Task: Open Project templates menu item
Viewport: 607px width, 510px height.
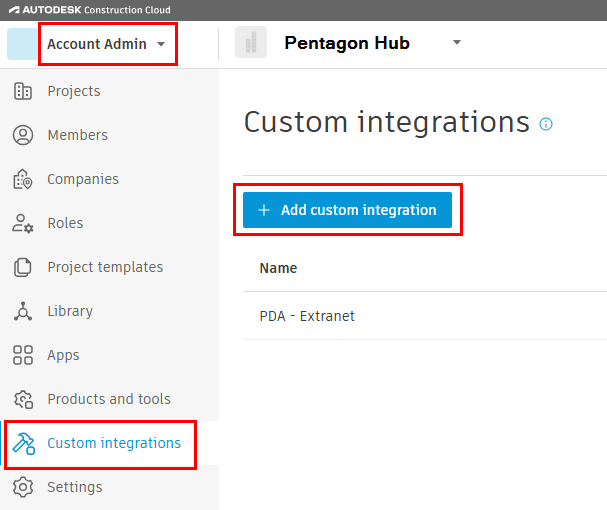Action: pyautogui.click(x=105, y=267)
